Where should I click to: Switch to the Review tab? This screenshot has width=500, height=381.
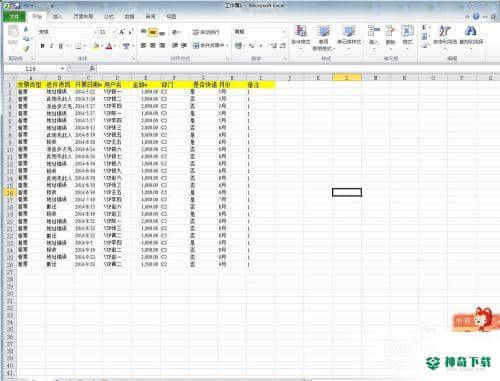coord(150,16)
